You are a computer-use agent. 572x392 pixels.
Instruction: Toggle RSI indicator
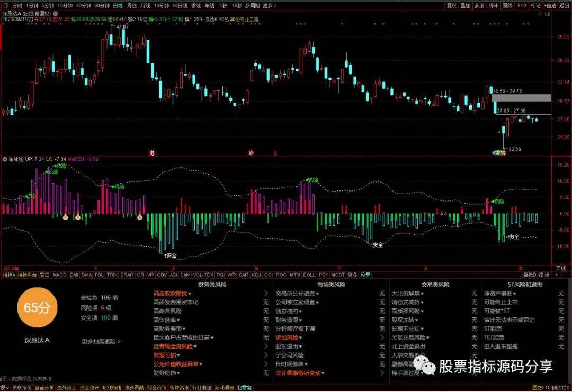pos(220,275)
